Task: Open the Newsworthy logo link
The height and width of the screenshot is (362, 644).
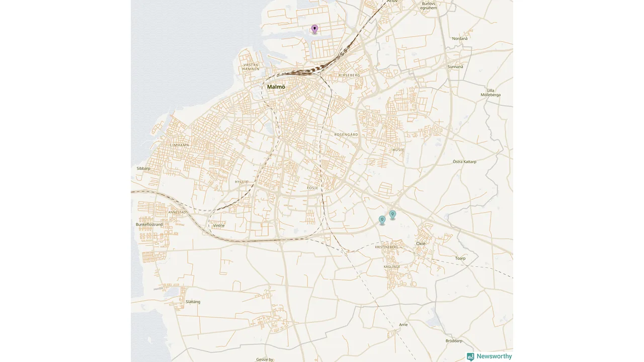Action: [489, 356]
